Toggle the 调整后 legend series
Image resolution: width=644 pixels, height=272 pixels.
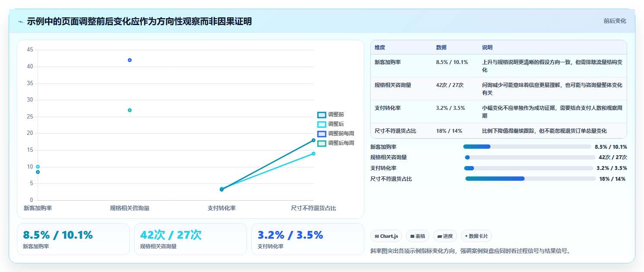(330, 124)
